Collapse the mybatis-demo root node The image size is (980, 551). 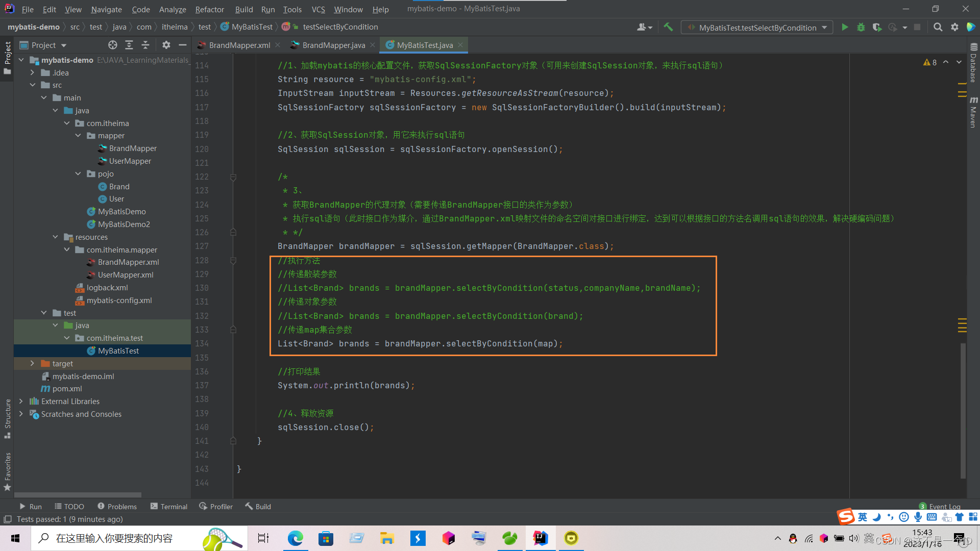tap(21, 60)
